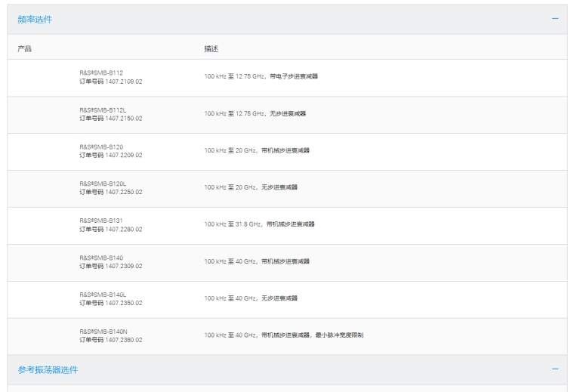Collapse the 参考振荡器选件 section via minus icon
Image resolution: width=574 pixels, height=392 pixels.
(555, 369)
